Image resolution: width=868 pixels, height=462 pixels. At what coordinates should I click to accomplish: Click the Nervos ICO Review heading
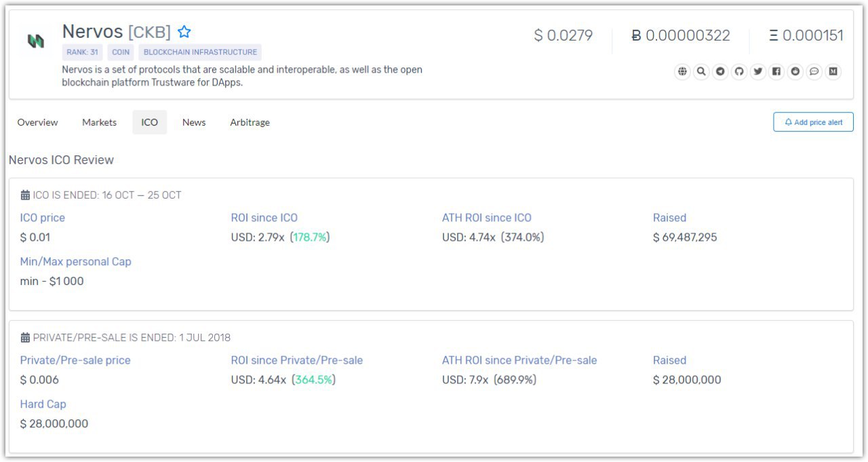(x=61, y=160)
